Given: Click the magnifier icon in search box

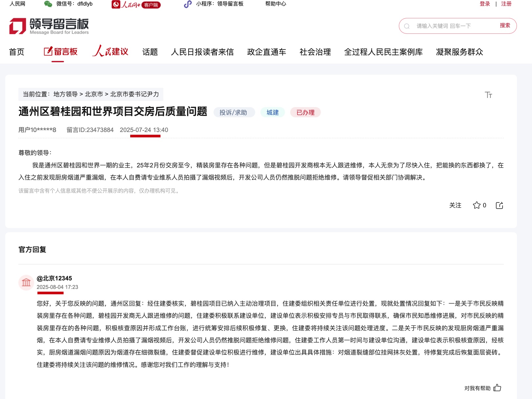Looking at the screenshot, I should click(x=407, y=26).
